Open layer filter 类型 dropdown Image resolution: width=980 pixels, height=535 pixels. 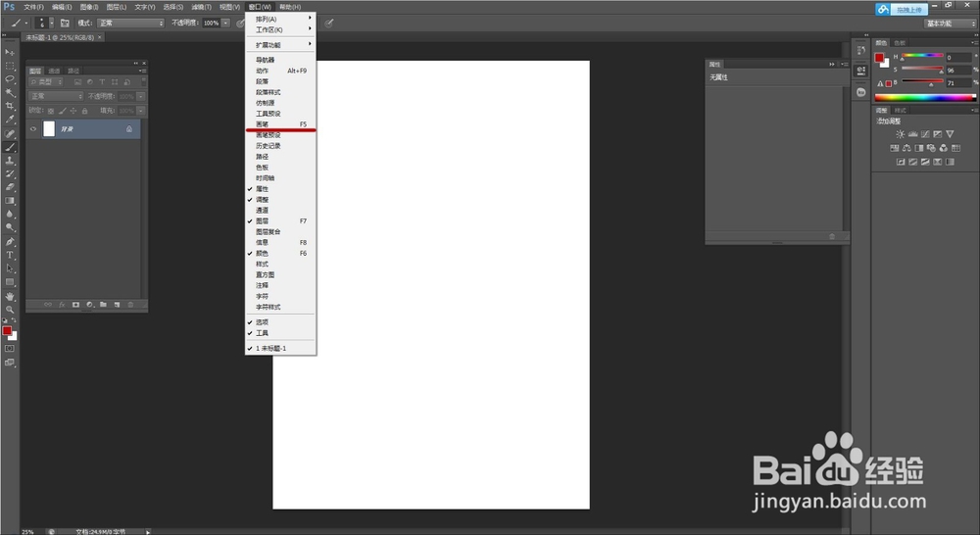[47, 82]
